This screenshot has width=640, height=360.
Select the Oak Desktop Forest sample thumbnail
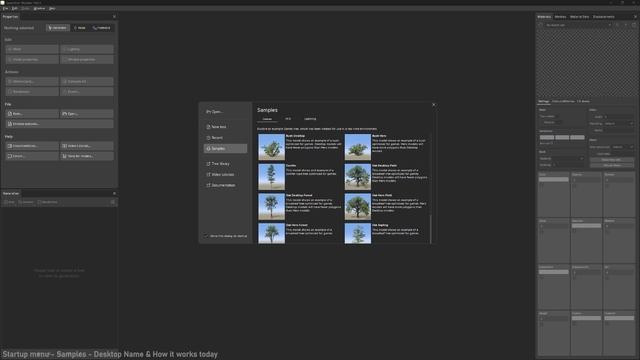point(271,207)
